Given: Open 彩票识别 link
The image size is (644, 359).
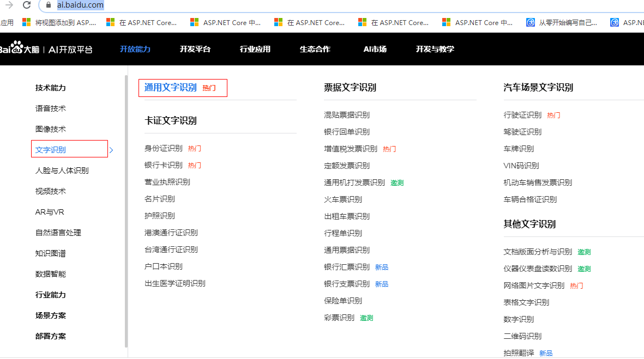Looking at the screenshot, I should (339, 318).
